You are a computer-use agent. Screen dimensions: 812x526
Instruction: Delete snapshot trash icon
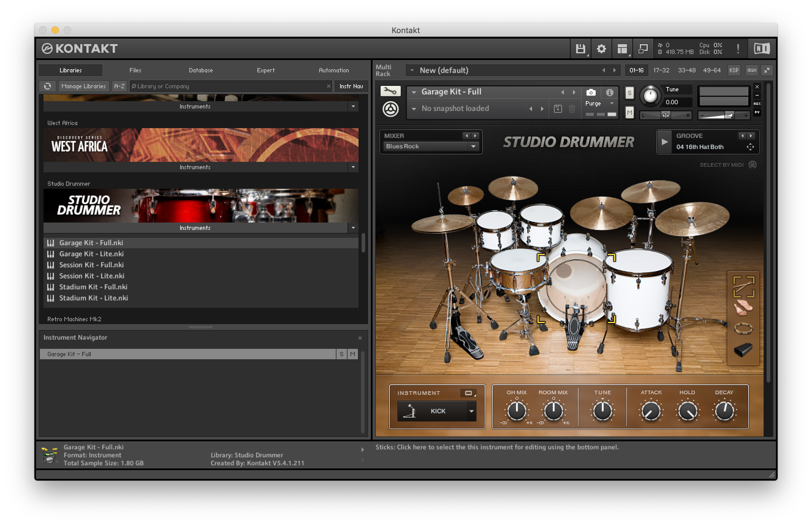[572, 109]
